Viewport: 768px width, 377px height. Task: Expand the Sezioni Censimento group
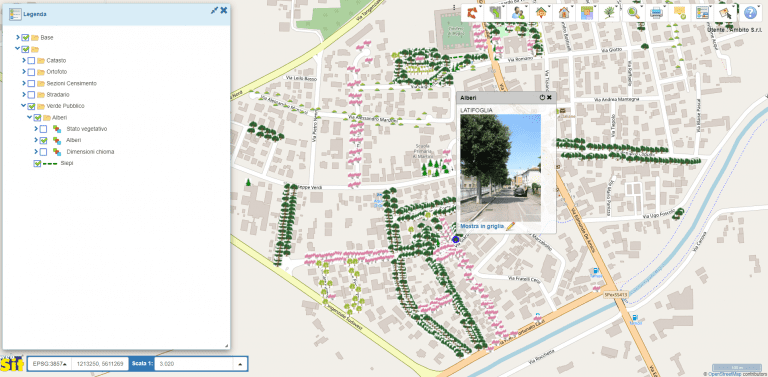coord(24,83)
